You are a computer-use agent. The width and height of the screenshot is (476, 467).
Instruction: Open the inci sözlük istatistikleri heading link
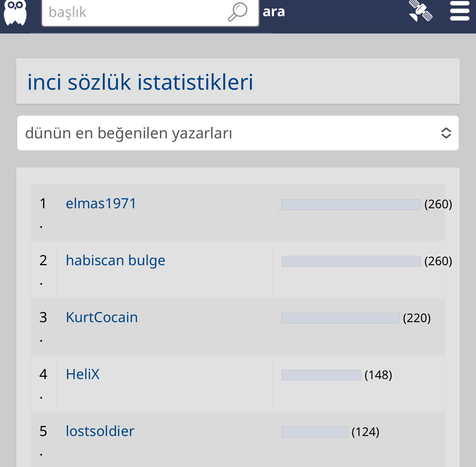[x=140, y=82]
